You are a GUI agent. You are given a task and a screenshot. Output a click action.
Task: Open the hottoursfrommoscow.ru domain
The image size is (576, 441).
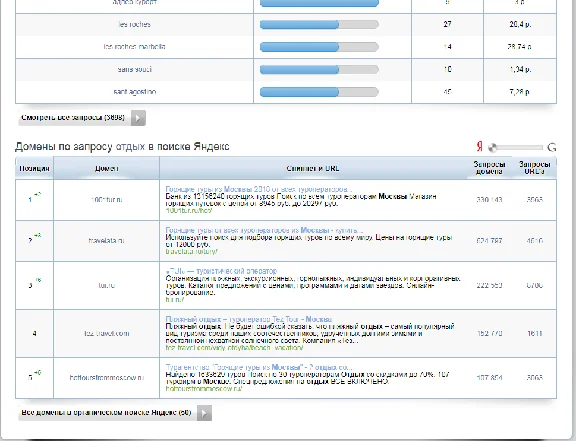click(107, 377)
